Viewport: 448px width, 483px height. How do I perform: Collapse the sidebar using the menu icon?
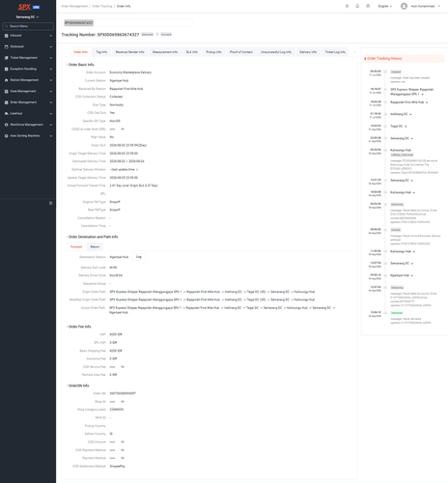[50, 203]
